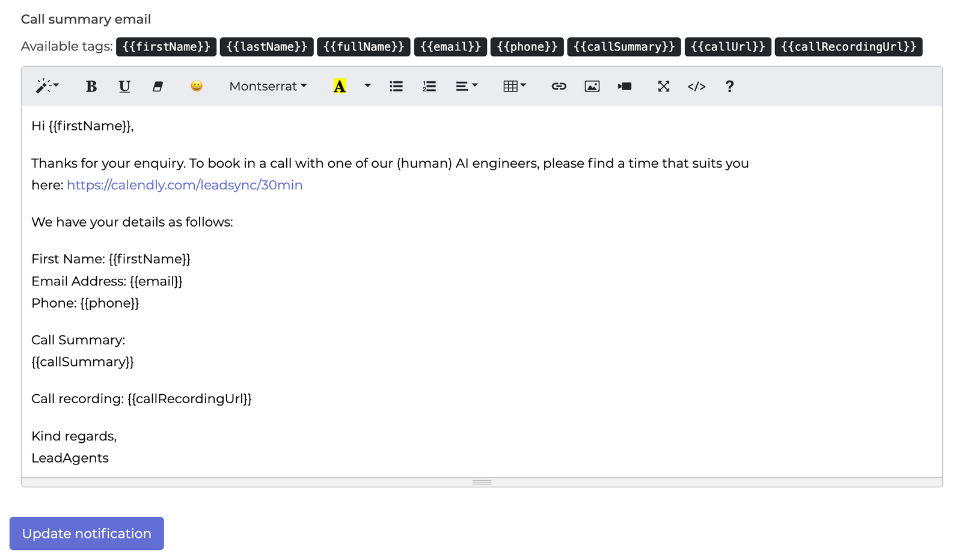Open the emoji picker
The width and height of the screenshot is (962, 560).
coord(197,87)
